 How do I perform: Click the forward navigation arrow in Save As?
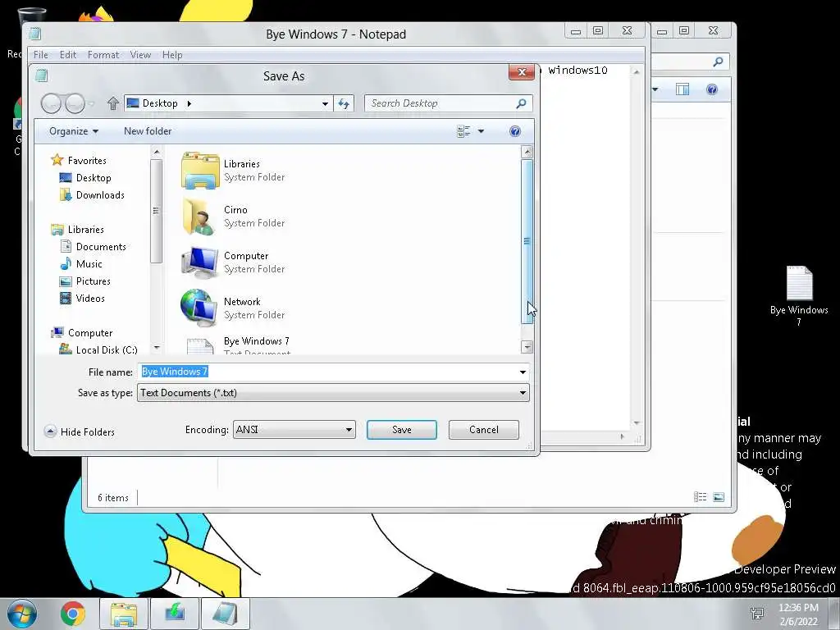tap(75, 103)
